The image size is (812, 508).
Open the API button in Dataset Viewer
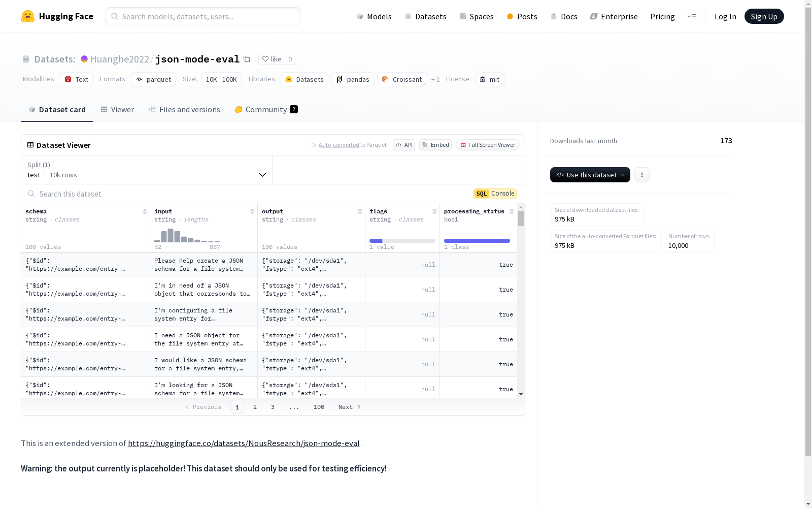404,145
